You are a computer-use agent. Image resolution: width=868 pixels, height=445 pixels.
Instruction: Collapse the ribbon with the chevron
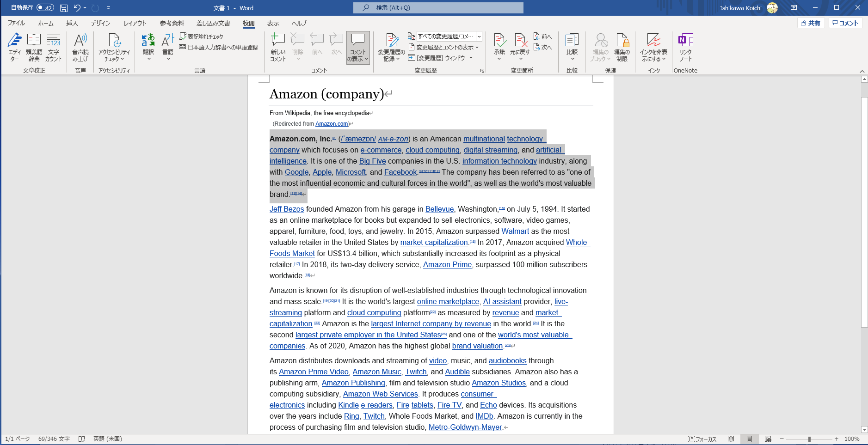[862, 71]
